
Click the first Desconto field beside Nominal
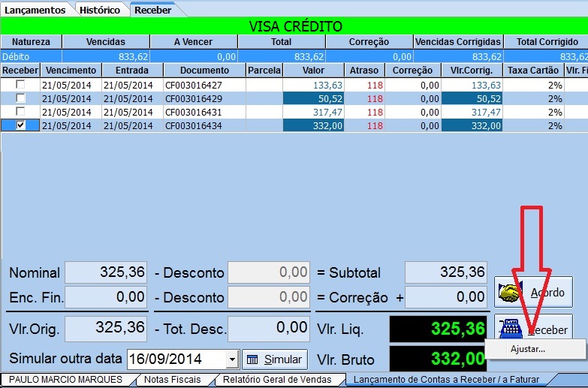269,272
